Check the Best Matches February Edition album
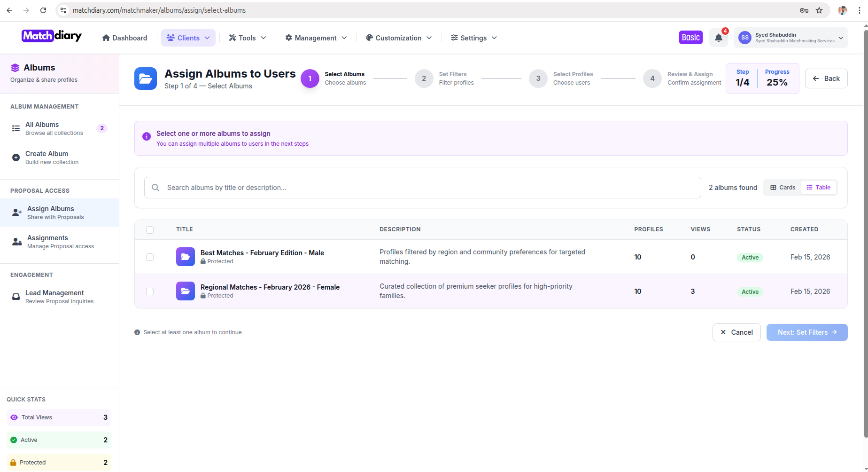The height and width of the screenshot is (472, 868). click(x=150, y=257)
